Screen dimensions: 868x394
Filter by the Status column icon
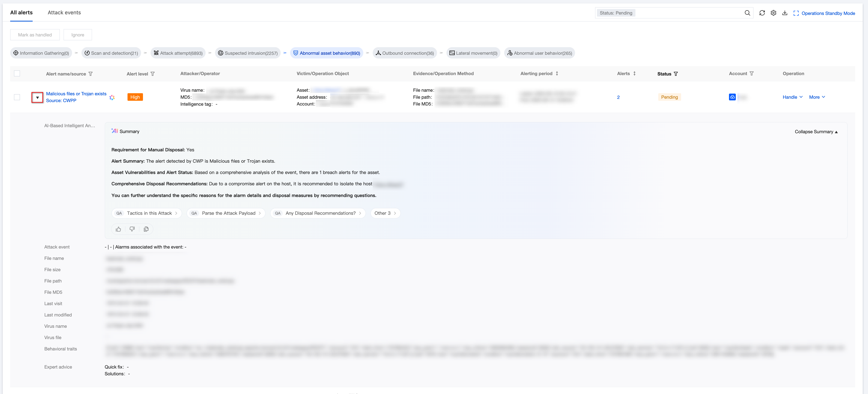[x=676, y=74]
